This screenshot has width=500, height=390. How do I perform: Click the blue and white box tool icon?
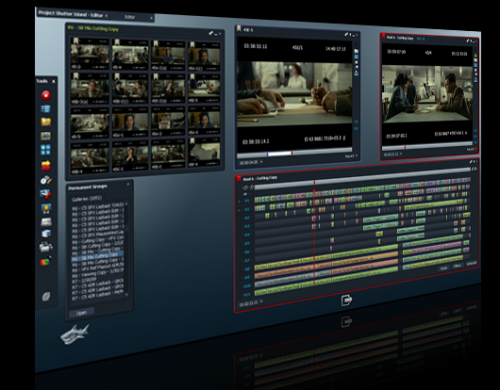click(46, 234)
